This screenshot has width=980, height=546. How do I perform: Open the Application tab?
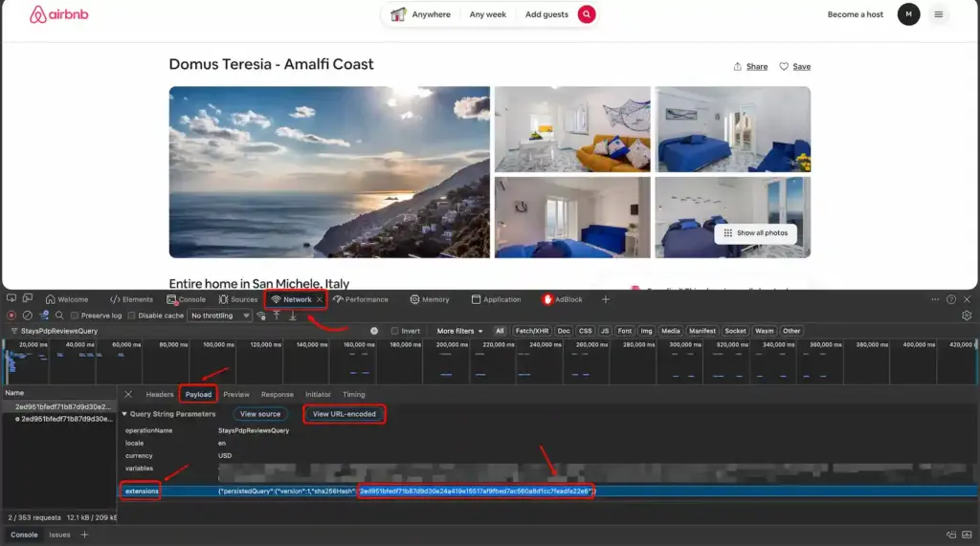click(x=496, y=299)
